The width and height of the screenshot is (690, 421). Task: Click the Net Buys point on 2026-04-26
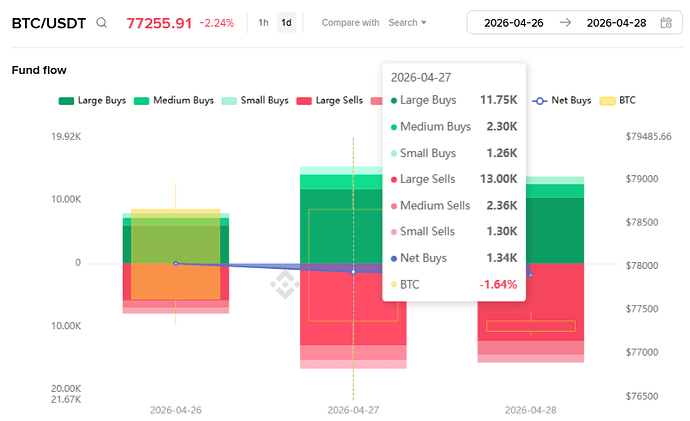tap(176, 264)
